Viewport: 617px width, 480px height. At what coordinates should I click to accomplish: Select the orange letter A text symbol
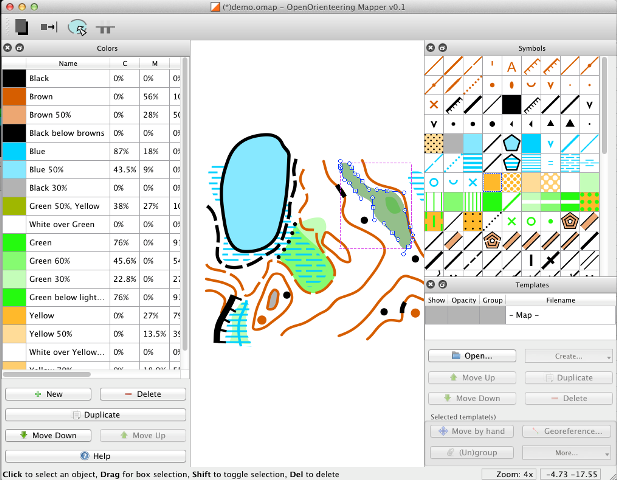click(511, 66)
